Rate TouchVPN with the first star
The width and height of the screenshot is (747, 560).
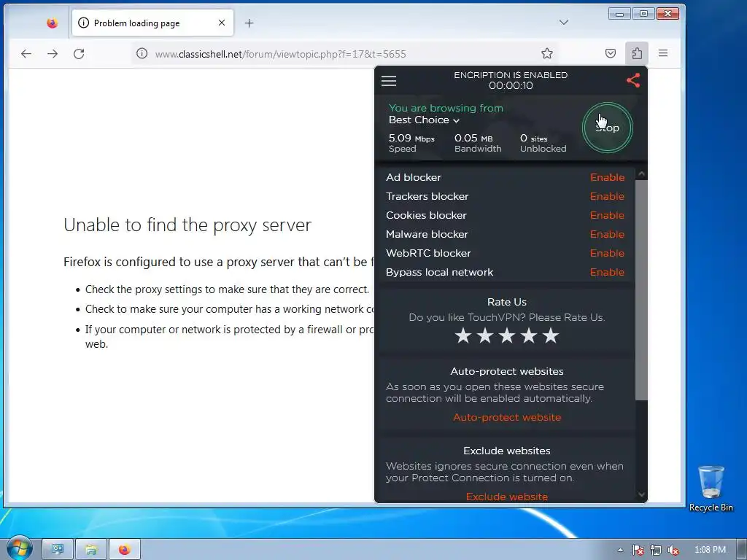click(x=463, y=335)
